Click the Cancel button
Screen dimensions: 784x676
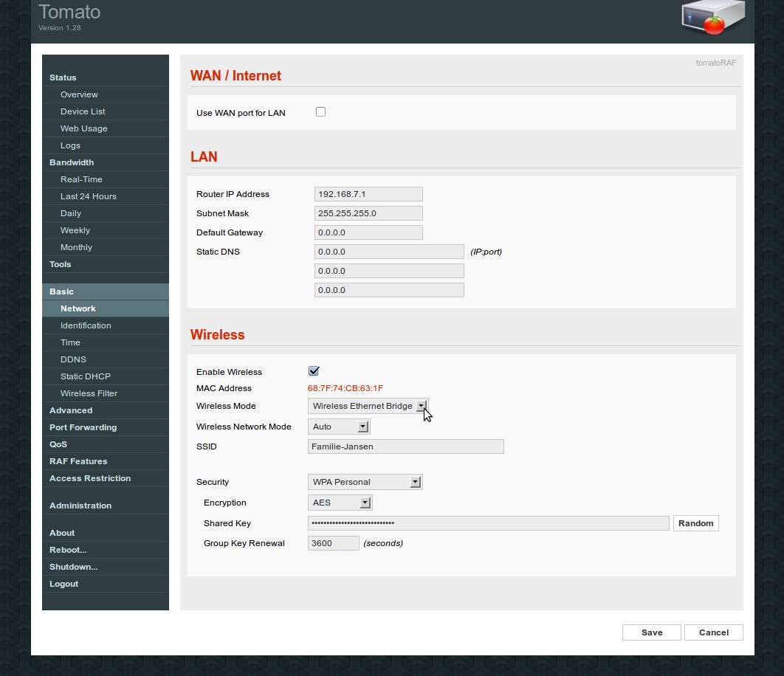(x=713, y=632)
